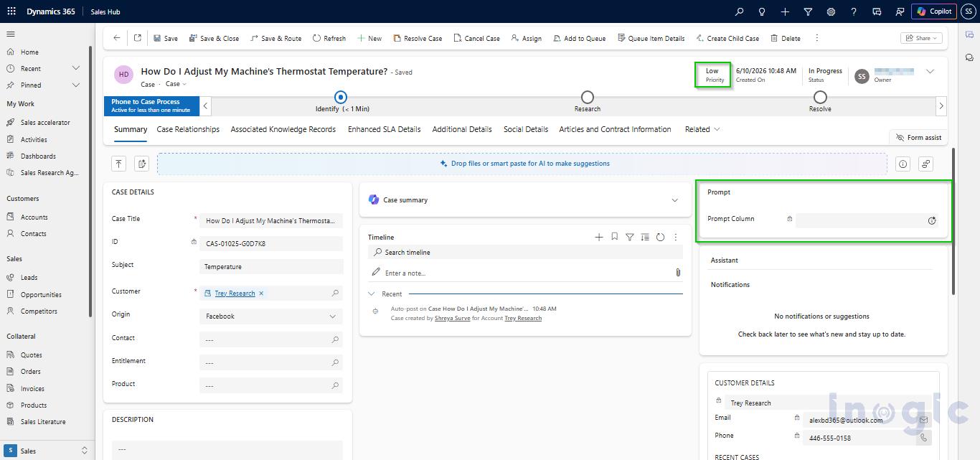The height and width of the screenshot is (460, 980).
Task: Open Shreya Surve link in timeline
Action: click(x=453, y=318)
